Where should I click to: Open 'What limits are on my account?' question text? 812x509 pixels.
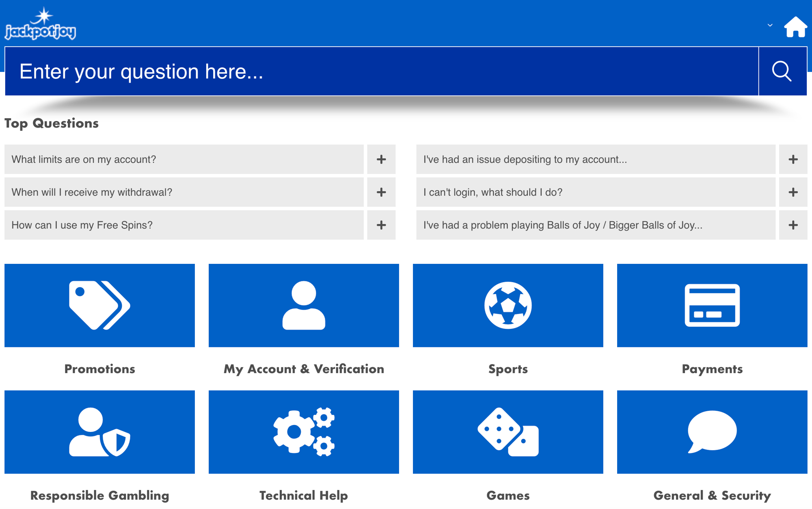(84, 160)
